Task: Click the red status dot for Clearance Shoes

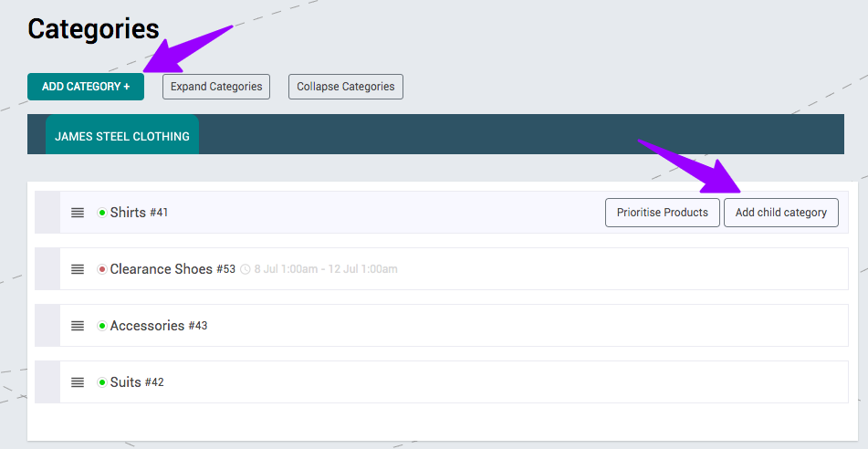Action: [x=102, y=269]
